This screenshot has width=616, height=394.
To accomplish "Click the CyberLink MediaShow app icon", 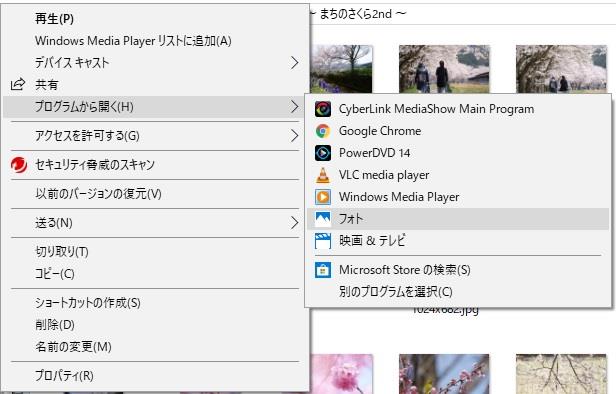I will 323,109.
